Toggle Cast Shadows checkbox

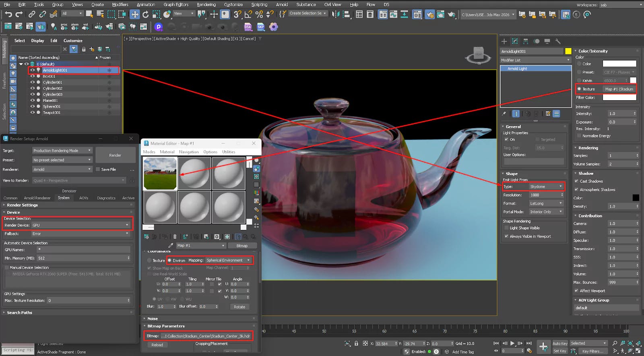[x=576, y=181]
